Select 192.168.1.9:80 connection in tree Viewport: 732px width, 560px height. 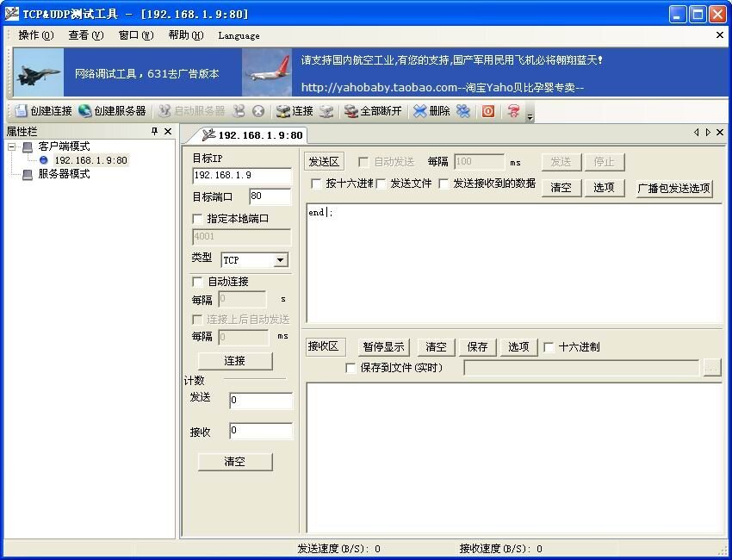click(x=90, y=160)
